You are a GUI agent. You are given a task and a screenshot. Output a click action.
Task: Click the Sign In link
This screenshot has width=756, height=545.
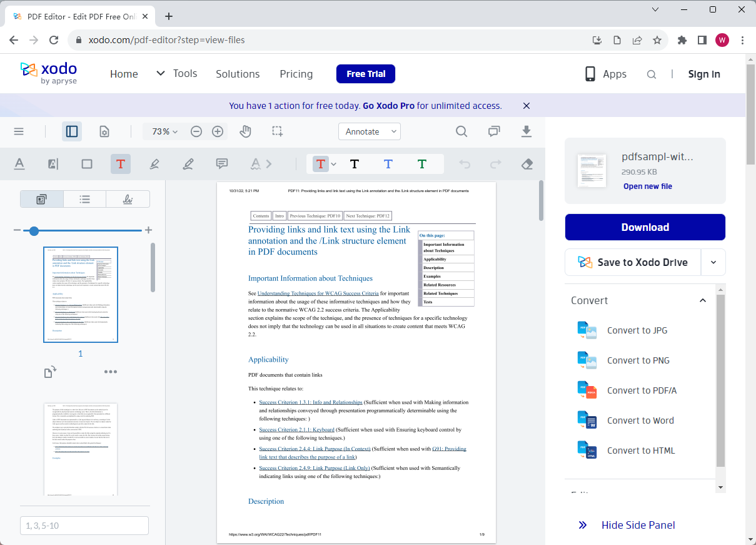704,74
